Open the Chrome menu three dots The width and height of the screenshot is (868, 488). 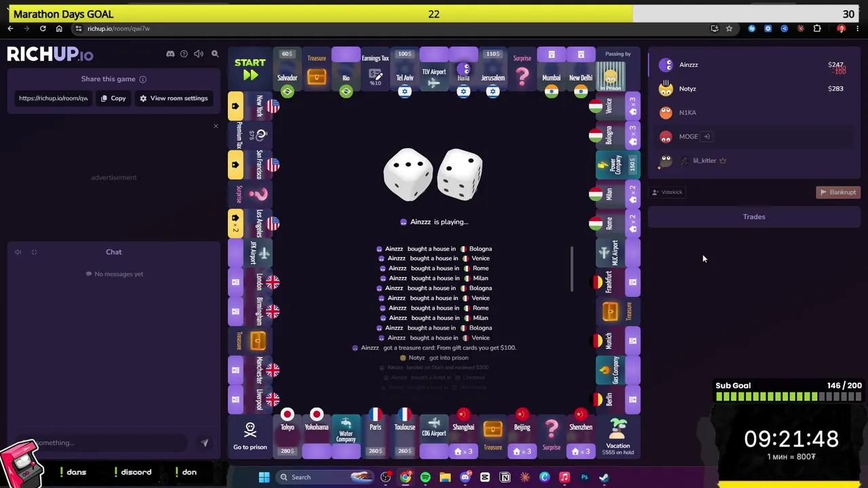[858, 28]
